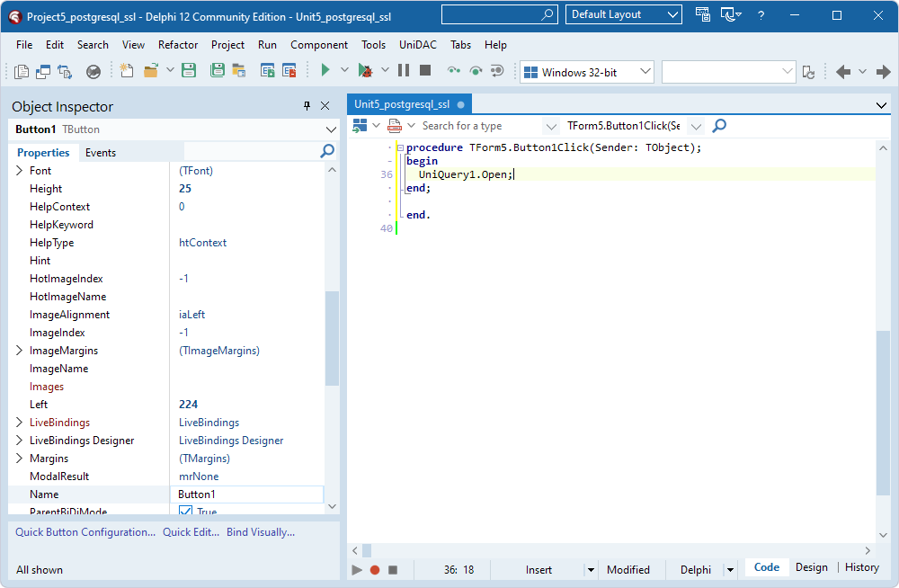This screenshot has height=588, width=899.
Task: Click Quick Button Configuration link
Action: pos(85,531)
